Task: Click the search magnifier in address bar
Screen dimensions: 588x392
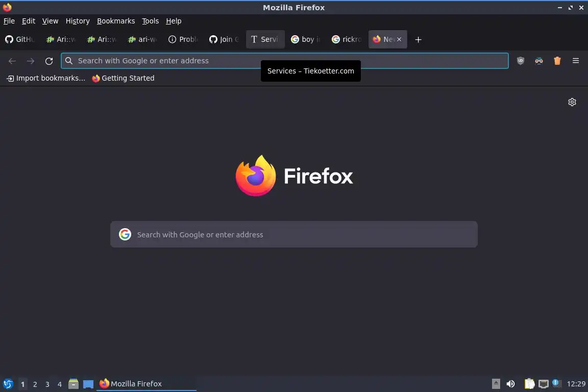Action: pos(69,61)
